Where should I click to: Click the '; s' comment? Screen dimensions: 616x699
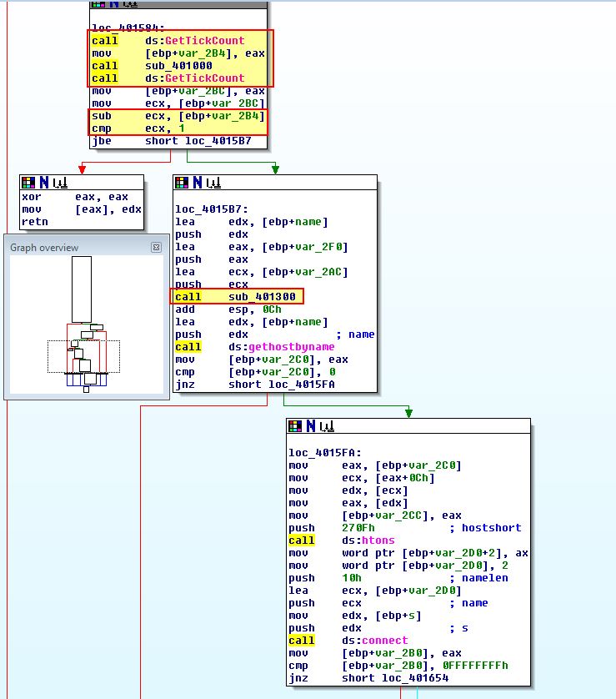point(458,627)
